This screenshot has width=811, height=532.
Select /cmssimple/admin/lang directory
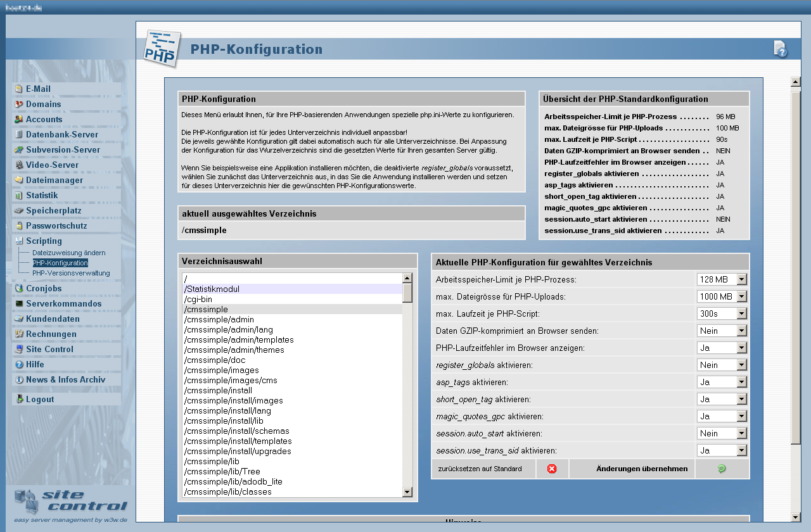pos(292,329)
